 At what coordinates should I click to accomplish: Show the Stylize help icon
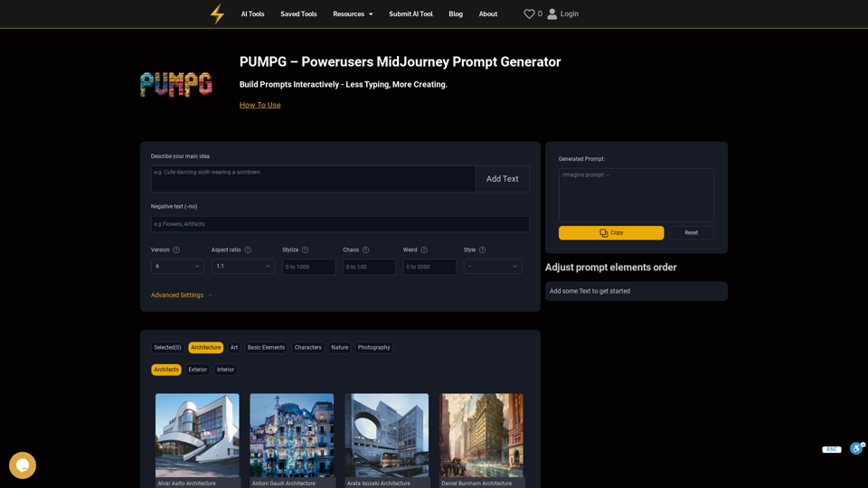[x=305, y=250]
